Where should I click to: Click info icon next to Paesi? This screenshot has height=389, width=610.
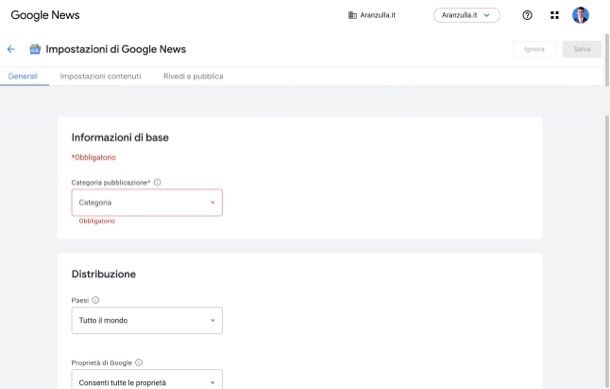pyautogui.click(x=95, y=300)
